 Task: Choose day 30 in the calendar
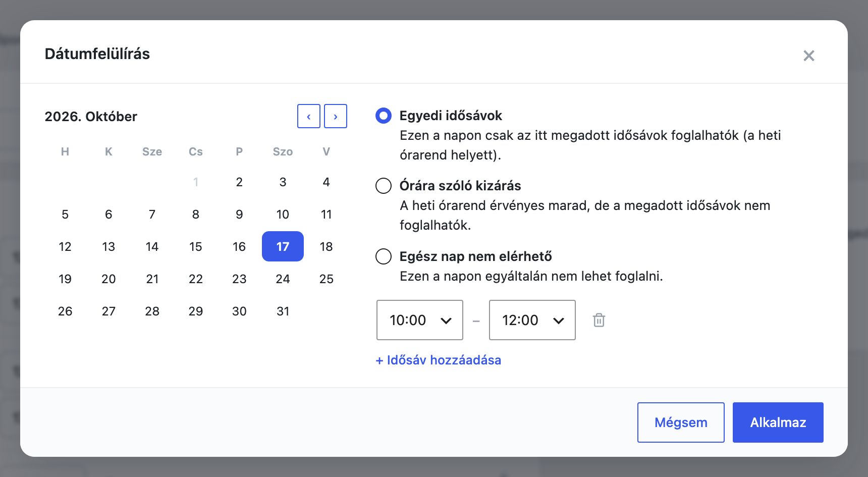tap(239, 311)
